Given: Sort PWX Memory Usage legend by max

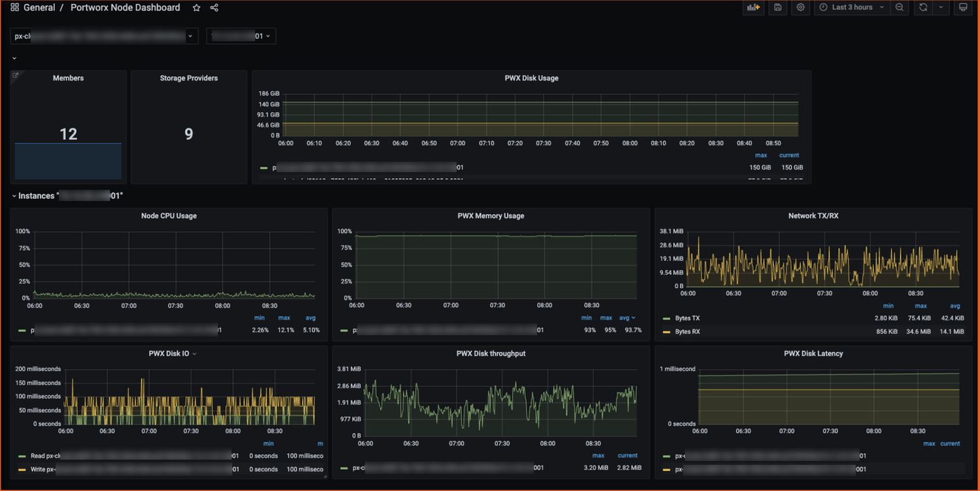Looking at the screenshot, I should pos(606,318).
